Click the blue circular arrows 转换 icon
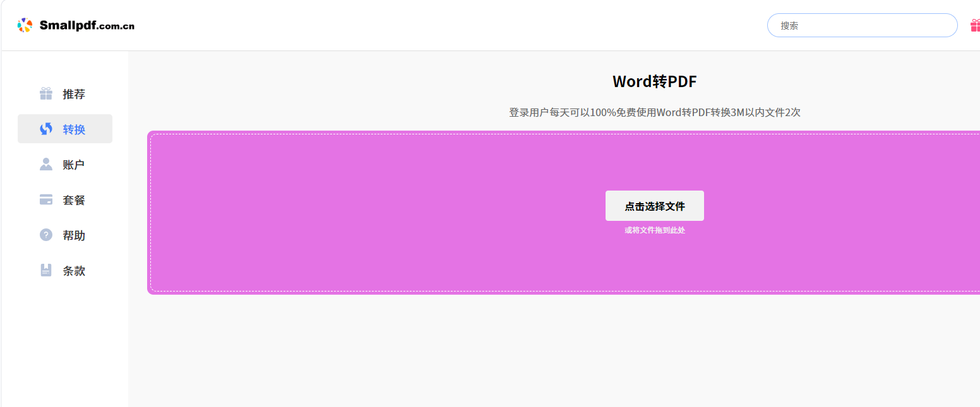 point(46,129)
